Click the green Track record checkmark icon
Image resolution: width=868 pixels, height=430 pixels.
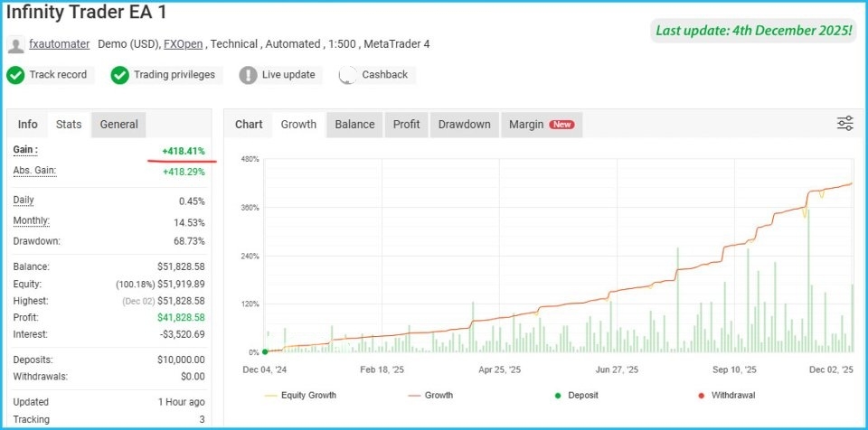coord(15,75)
